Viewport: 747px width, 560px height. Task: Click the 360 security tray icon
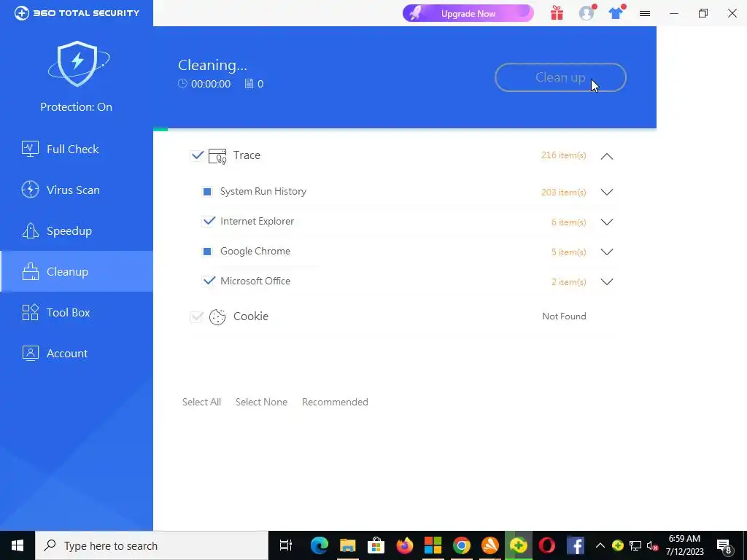pos(617,545)
